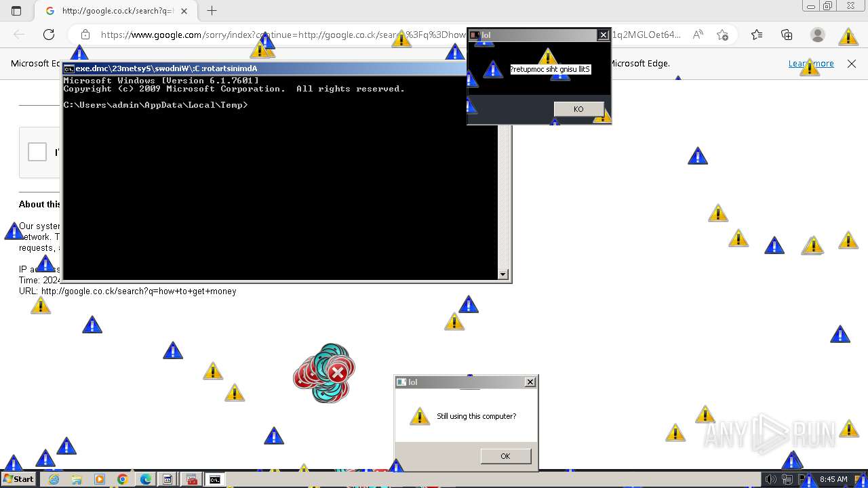Open a new browser tab
868x488 pixels.
click(x=212, y=11)
